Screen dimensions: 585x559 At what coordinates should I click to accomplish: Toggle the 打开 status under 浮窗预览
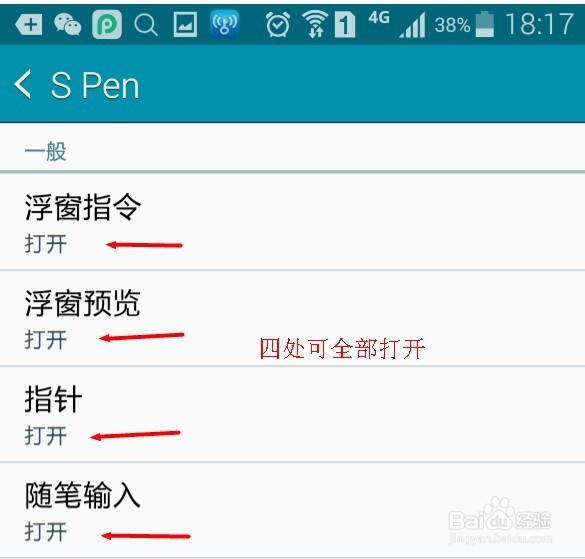click(x=46, y=340)
